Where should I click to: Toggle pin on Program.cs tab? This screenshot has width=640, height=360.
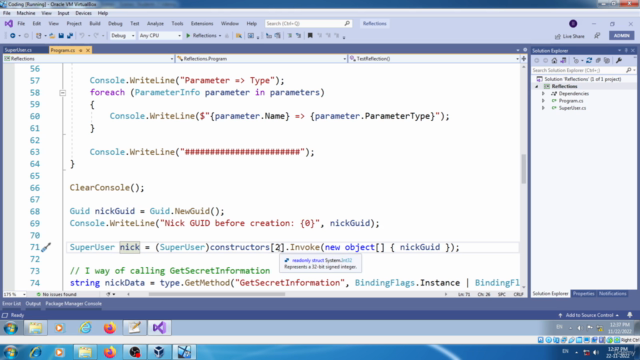click(x=80, y=50)
